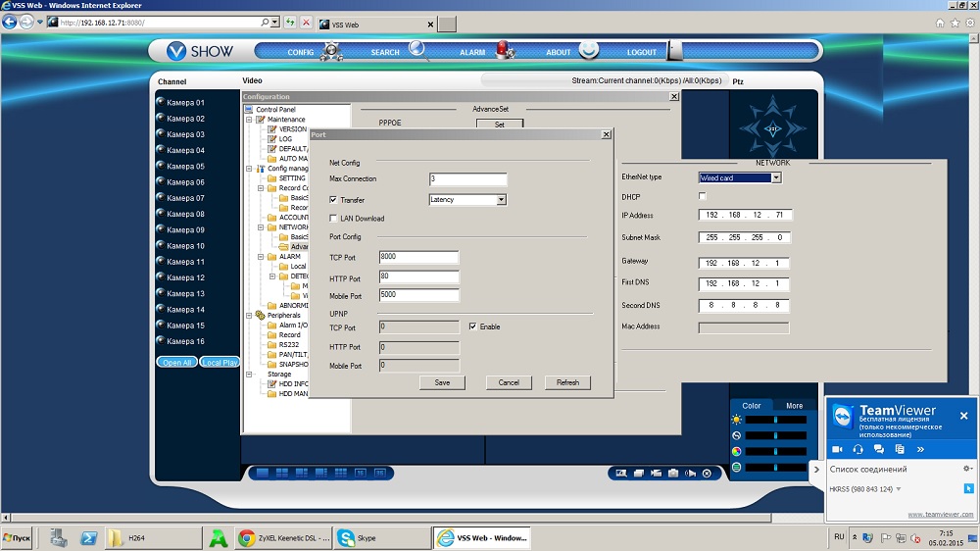This screenshot has height=551, width=980.
Task: Click the Open All button
Action: click(176, 362)
